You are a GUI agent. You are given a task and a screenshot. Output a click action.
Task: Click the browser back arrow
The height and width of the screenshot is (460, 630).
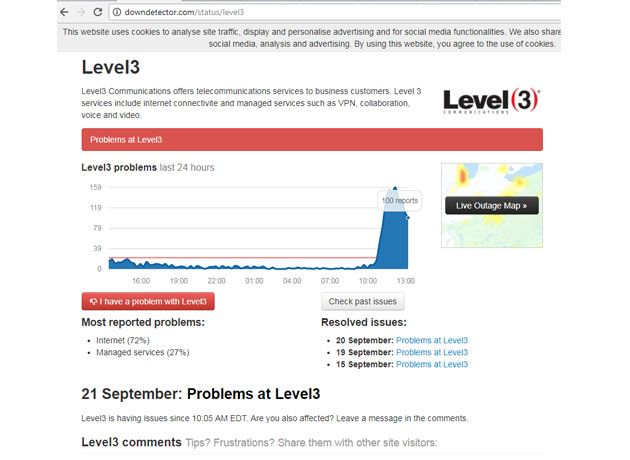point(65,11)
